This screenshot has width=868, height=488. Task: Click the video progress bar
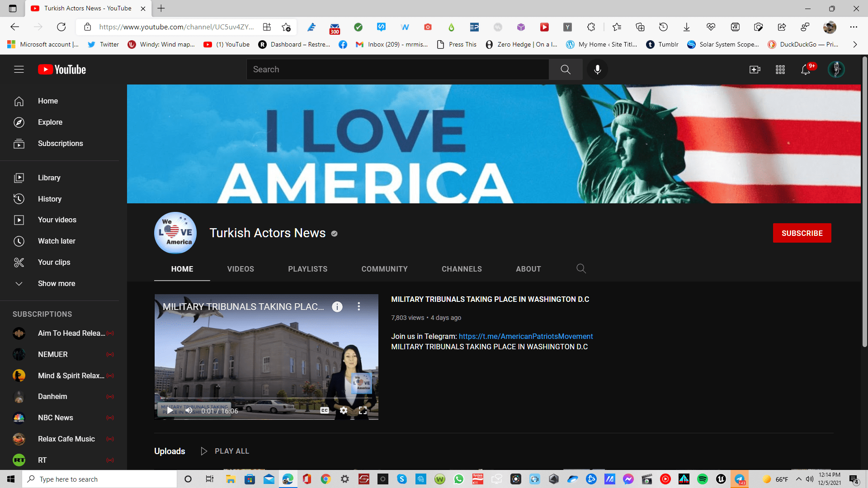tap(267, 399)
